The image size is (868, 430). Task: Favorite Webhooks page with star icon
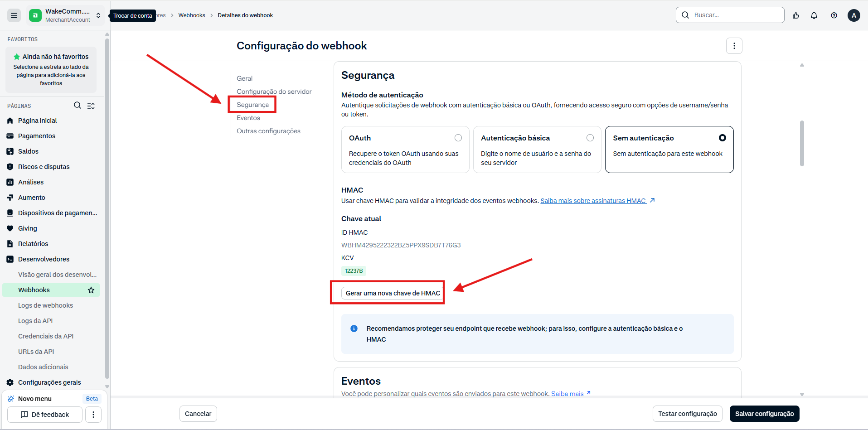coord(91,290)
